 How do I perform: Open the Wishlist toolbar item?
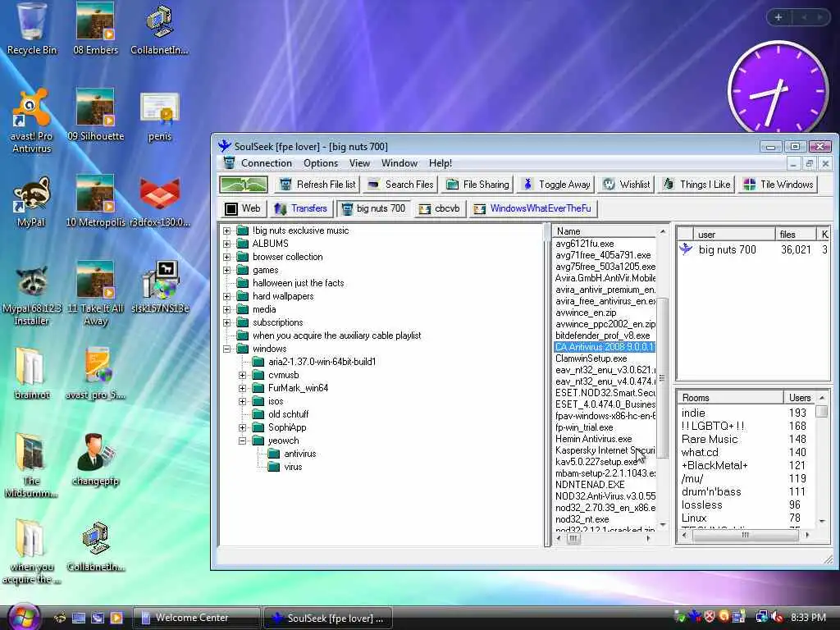coord(626,185)
